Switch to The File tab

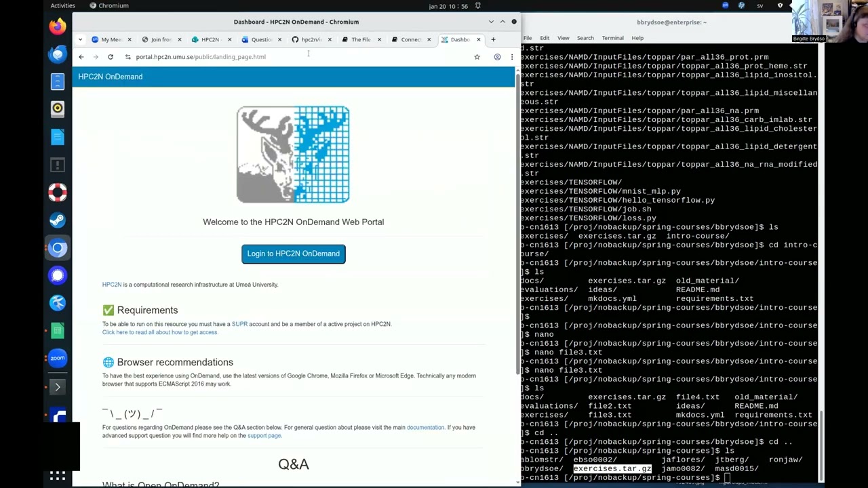point(361,39)
